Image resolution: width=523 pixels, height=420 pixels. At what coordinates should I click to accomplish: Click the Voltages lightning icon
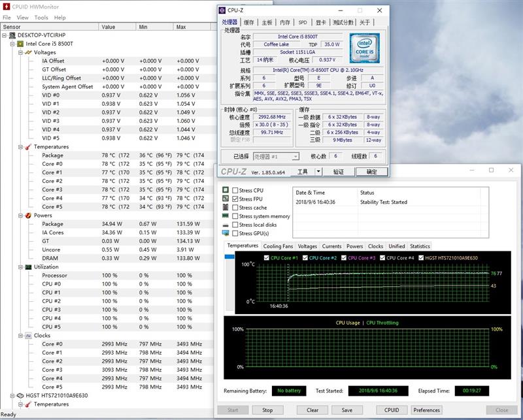28,52
